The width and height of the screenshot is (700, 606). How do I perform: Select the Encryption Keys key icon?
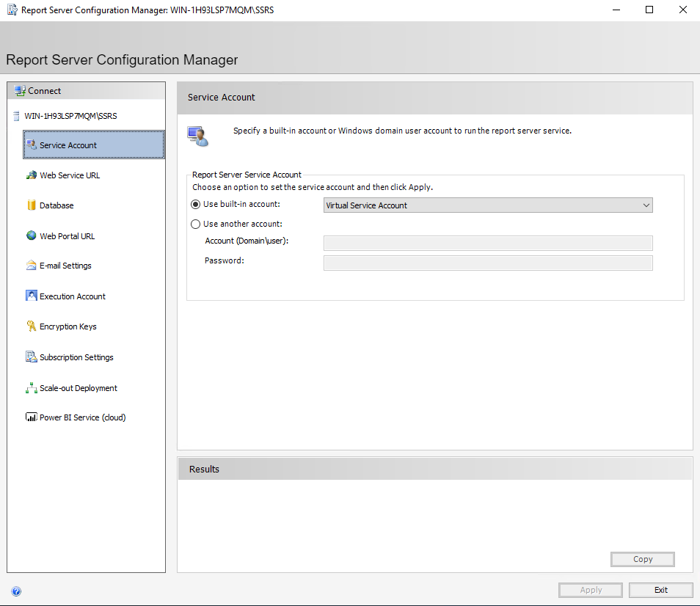[31, 326]
